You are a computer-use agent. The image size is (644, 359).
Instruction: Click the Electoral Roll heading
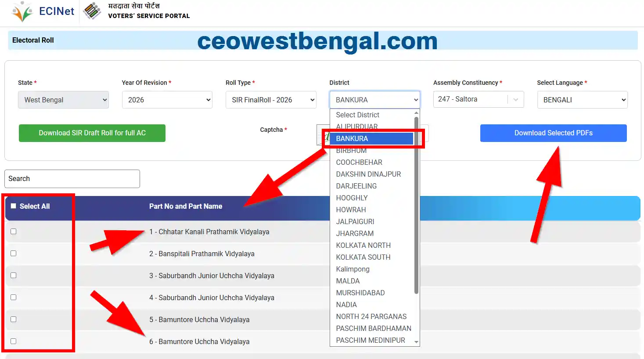pos(33,40)
